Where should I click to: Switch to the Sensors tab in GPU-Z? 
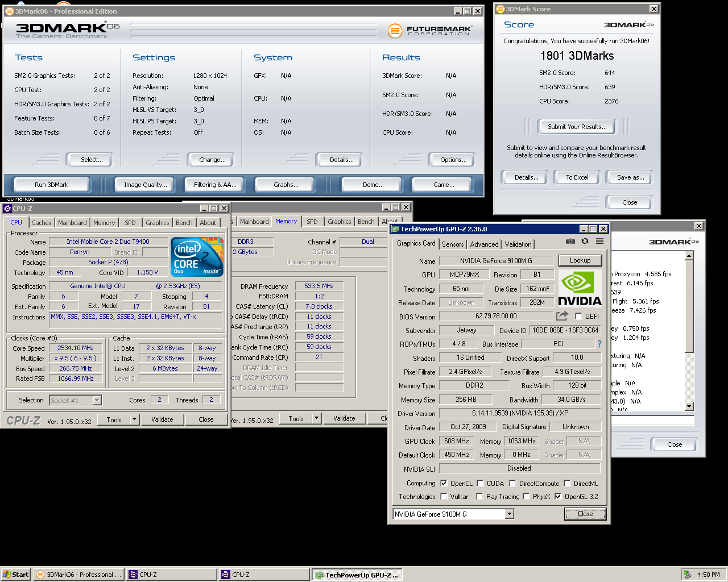pos(453,244)
